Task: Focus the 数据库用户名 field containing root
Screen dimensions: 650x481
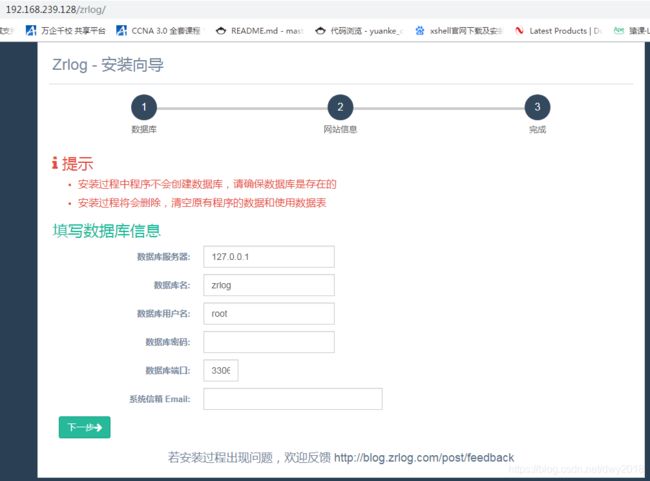Action: [269, 313]
